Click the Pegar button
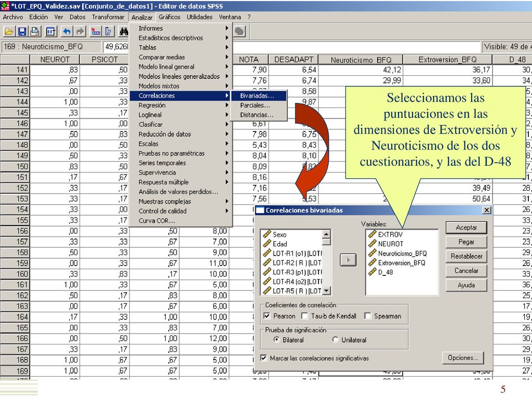Viewport: 532px width, 399px height. tap(466, 242)
